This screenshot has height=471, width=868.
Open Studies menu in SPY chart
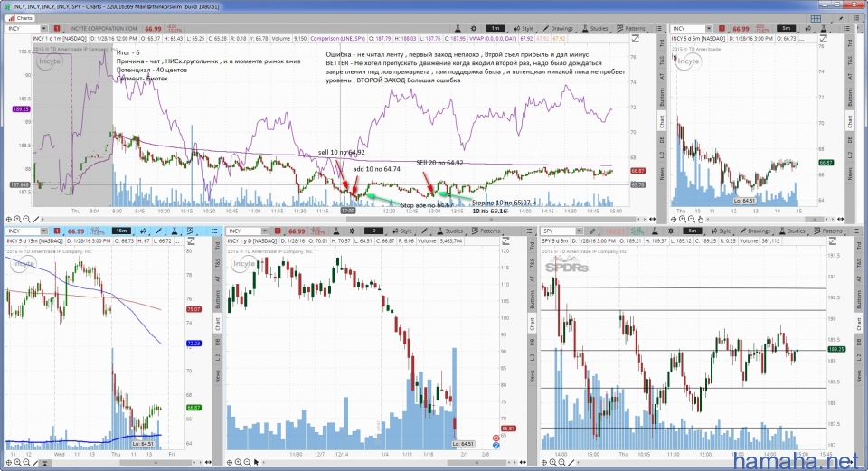coord(792,231)
